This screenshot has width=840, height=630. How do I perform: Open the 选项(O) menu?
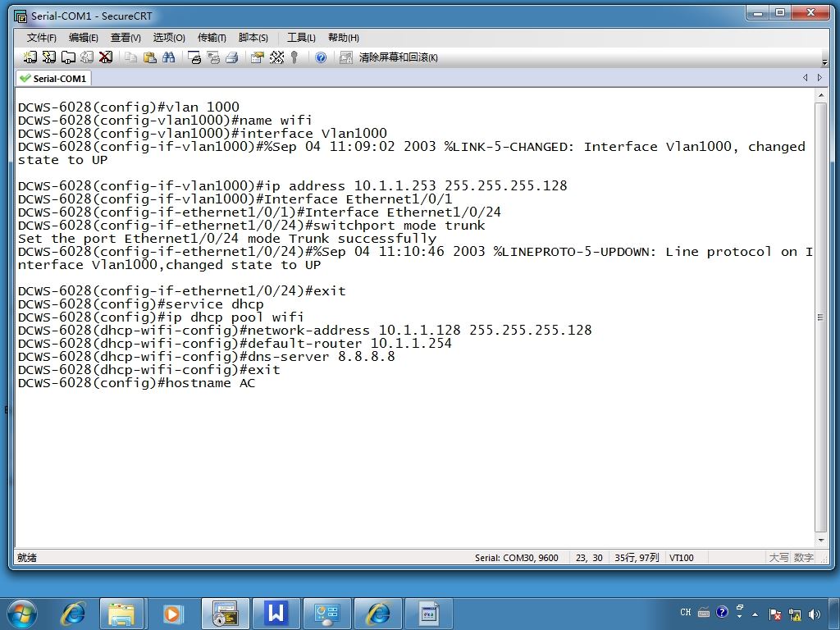pos(169,38)
